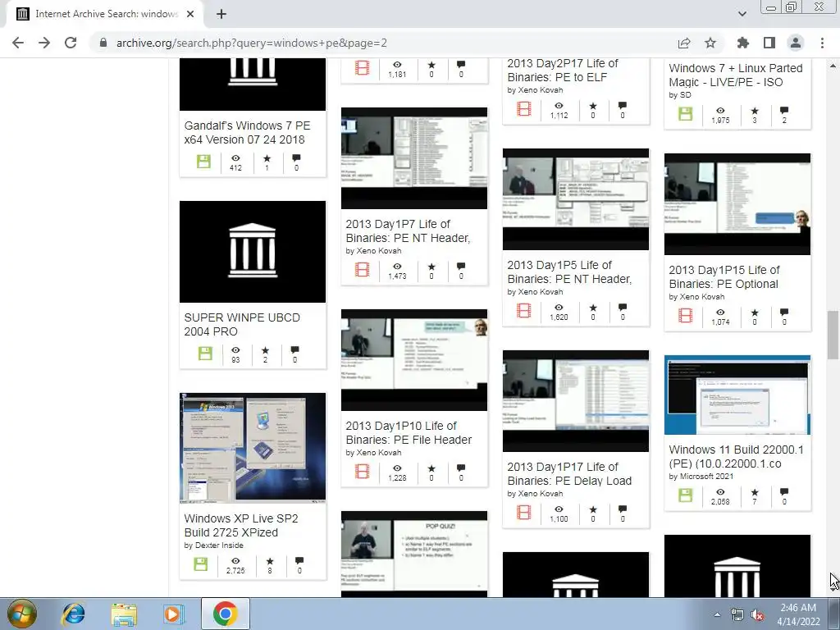Image resolution: width=840 pixels, height=630 pixels.
Task: Close the Internet Archive Search tab
Action: point(190,14)
